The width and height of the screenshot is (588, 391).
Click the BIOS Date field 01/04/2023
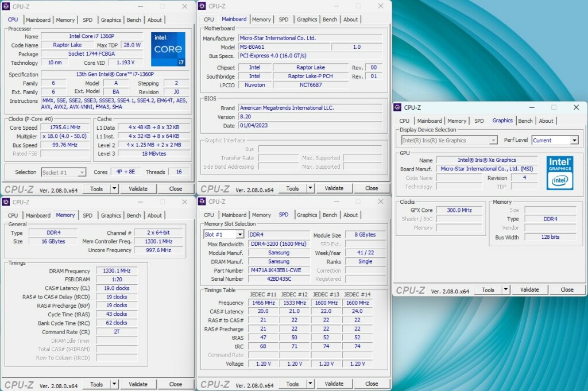311,126
